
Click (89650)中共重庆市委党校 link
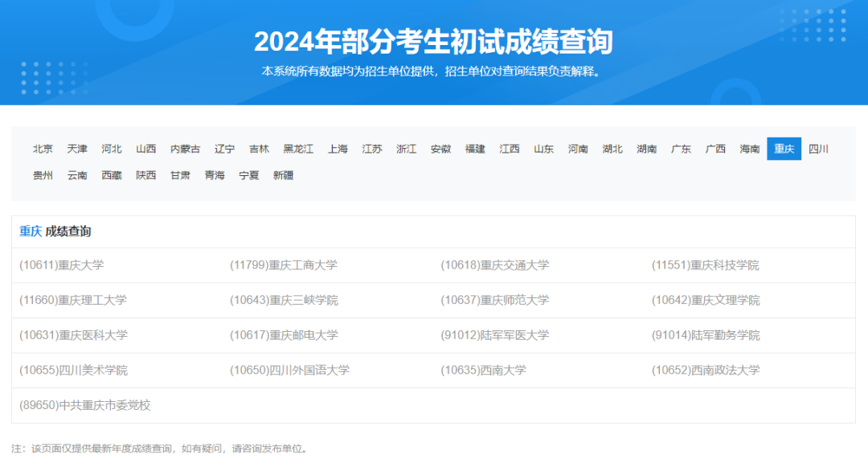(x=84, y=405)
